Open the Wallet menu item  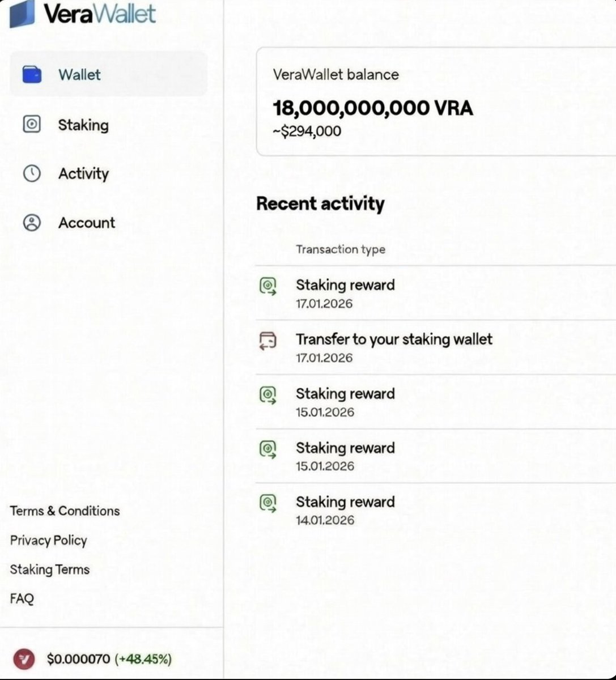pyautogui.click(x=108, y=74)
